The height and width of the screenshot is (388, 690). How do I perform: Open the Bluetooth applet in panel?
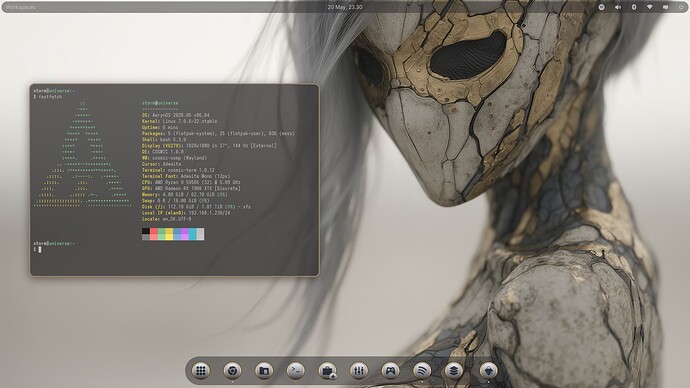pyautogui.click(x=634, y=7)
